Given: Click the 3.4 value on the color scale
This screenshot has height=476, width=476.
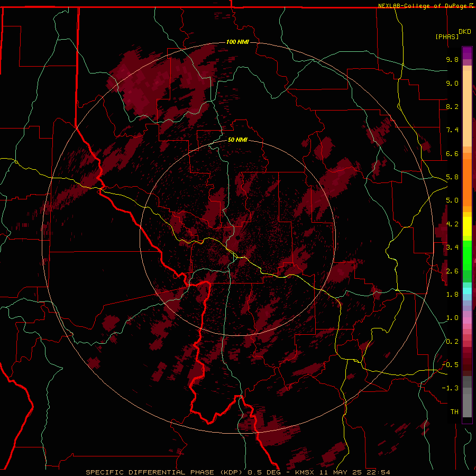Looking at the screenshot, I should coord(452,248).
